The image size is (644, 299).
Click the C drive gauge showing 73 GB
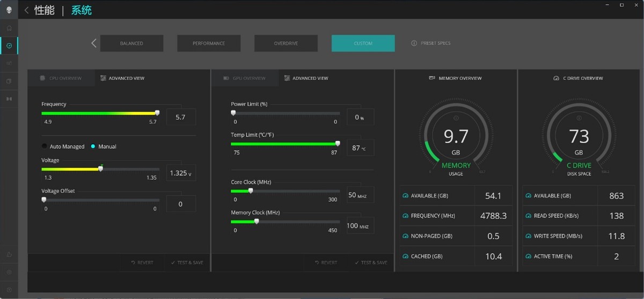(x=579, y=137)
